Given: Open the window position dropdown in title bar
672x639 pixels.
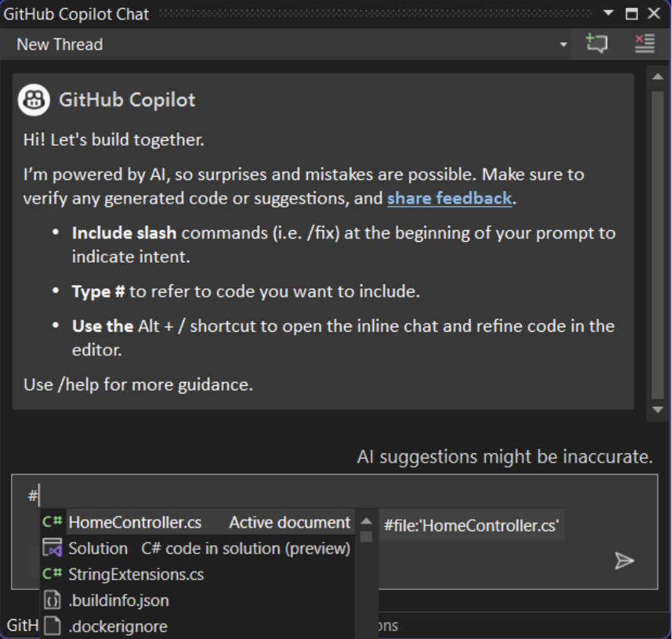Looking at the screenshot, I should click(x=608, y=13).
